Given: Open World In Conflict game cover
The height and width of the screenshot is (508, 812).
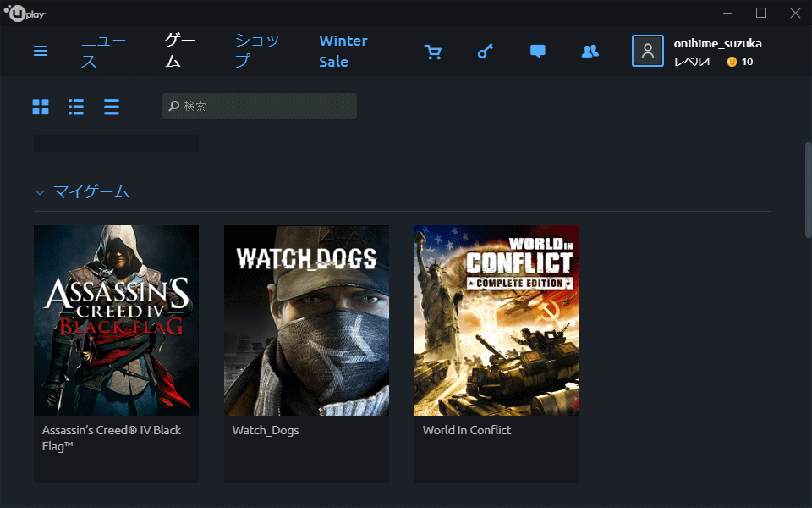Looking at the screenshot, I should pos(497,320).
